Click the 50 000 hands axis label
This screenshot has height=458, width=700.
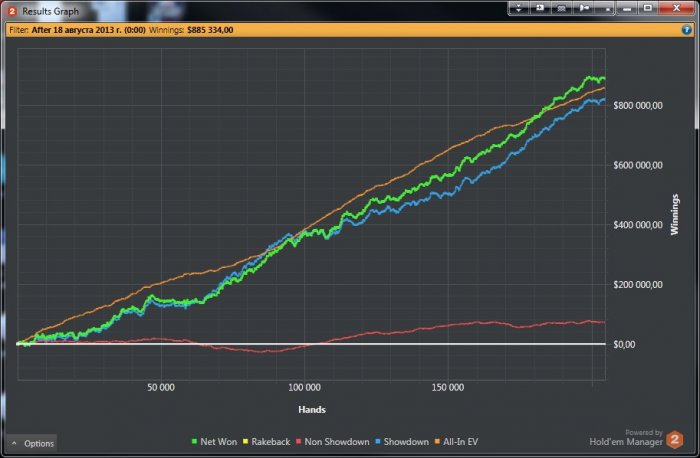click(x=161, y=387)
